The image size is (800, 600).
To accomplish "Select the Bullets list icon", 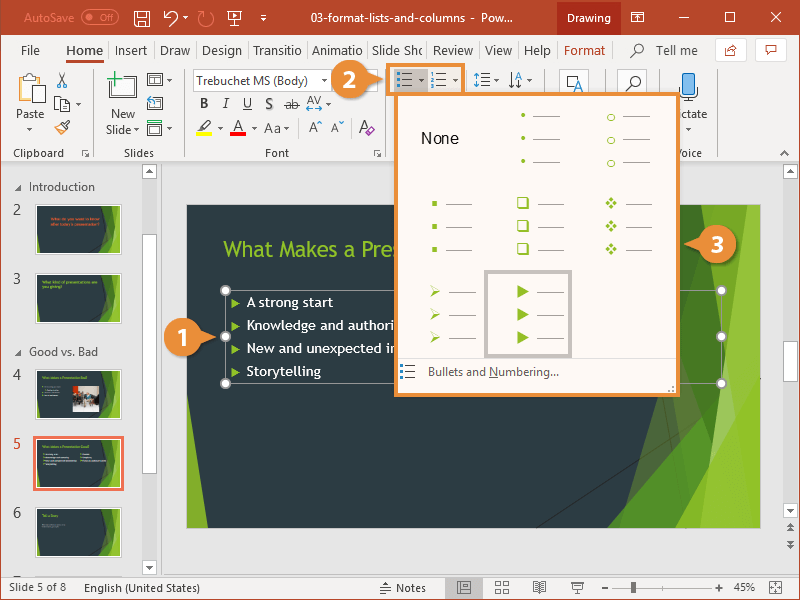I will (x=406, y=80).
